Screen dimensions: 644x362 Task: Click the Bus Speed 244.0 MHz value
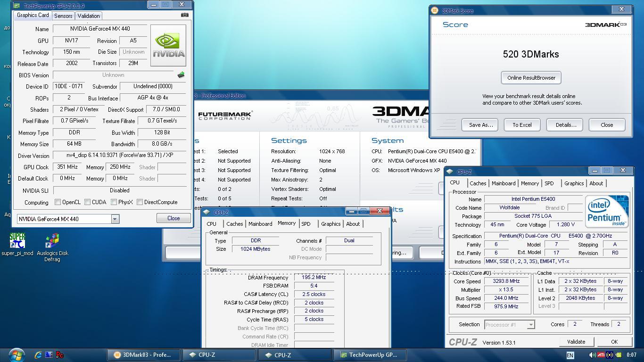(x=506, y=298)
